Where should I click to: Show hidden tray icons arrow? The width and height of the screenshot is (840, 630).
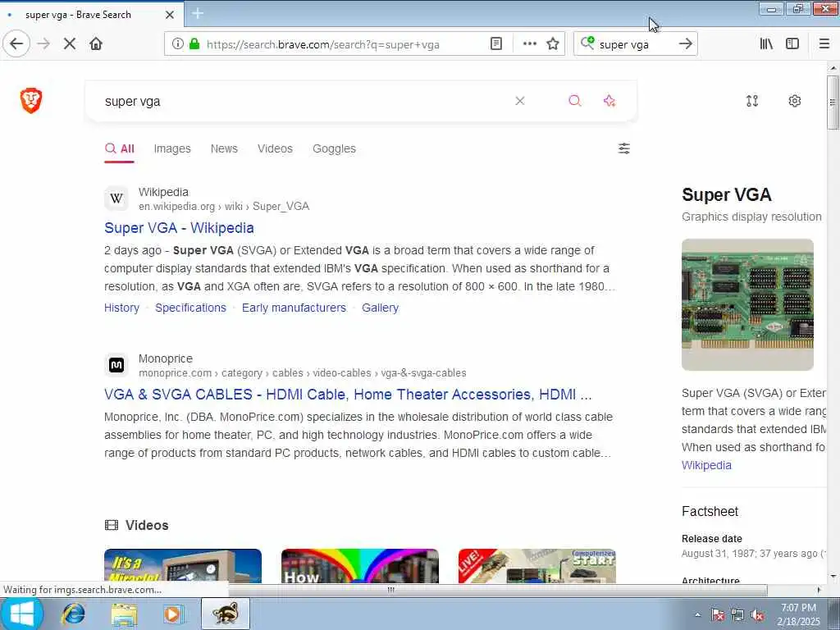click(697, 615)
